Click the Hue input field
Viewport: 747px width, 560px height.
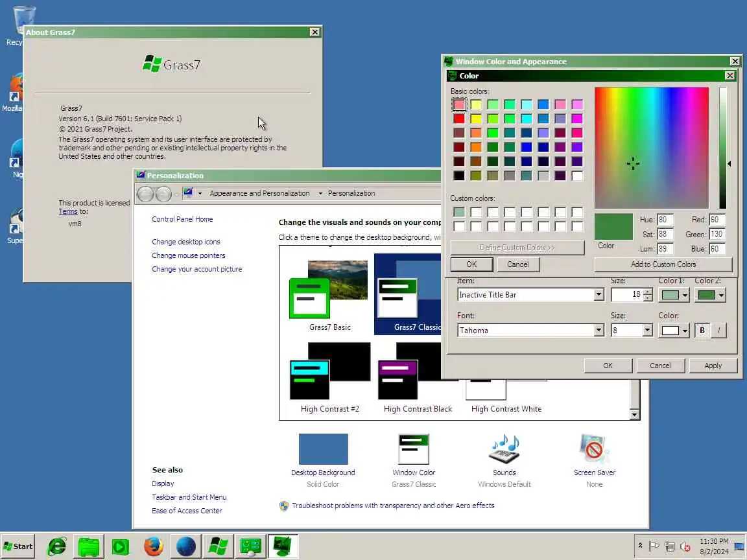pyautogui.click(x=665, y=220)
